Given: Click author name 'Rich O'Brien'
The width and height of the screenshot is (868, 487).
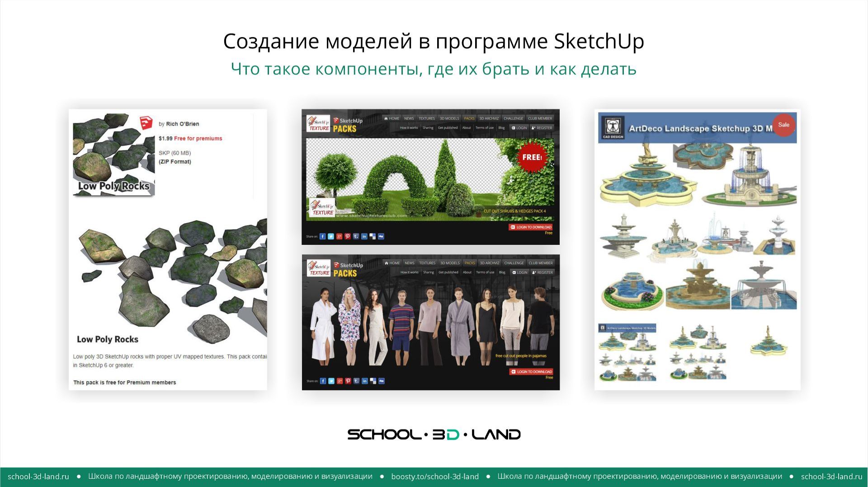Looking at the screenshot, I should (183, 124).
